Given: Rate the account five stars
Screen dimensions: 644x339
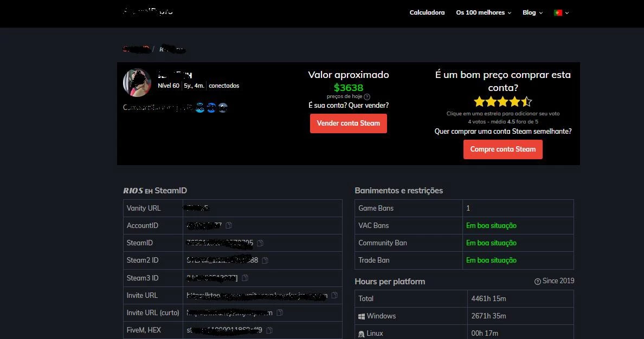Looking at the screenshot, I should (x=526, y=101).
